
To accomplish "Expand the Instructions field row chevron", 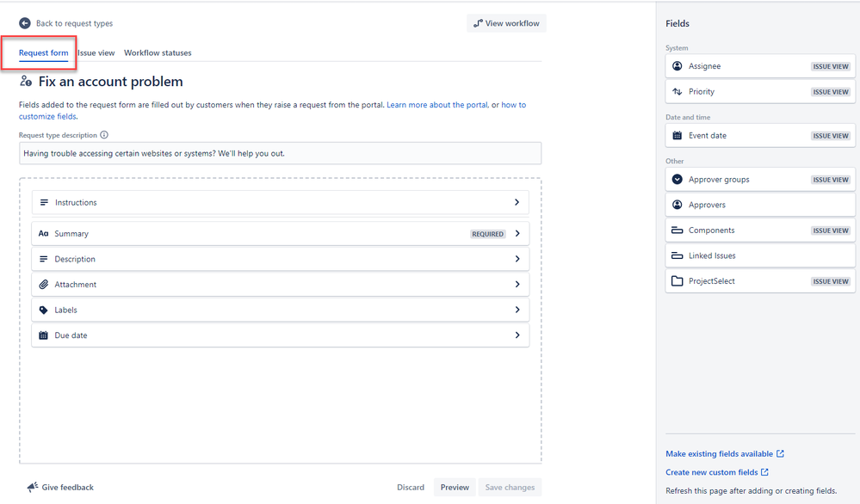I will pos(517,202).
